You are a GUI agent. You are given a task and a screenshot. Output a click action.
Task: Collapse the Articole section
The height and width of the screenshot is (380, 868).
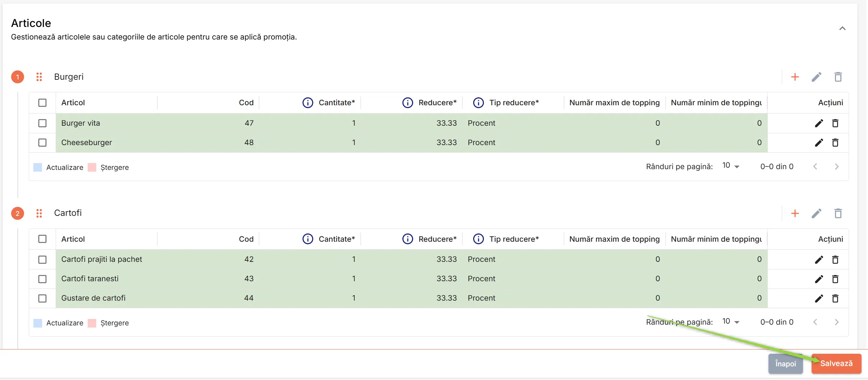tap(842, 28)
